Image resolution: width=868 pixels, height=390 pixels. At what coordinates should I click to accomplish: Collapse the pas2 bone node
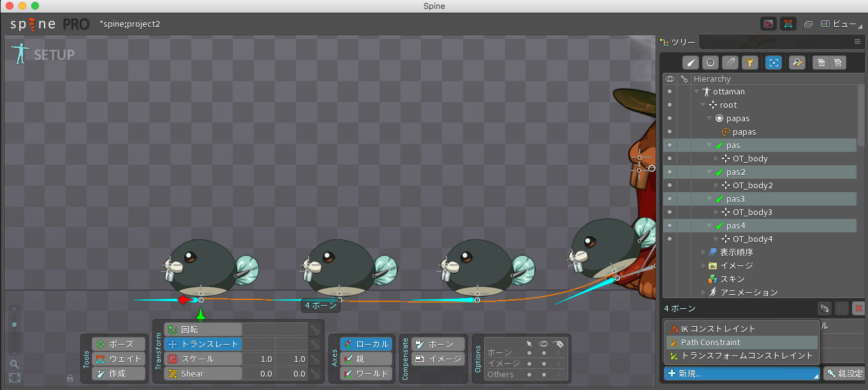(x=710, y=172)
